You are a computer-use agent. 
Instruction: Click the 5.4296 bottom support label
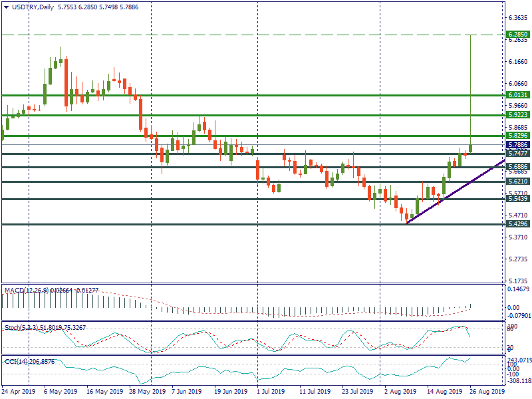tap(517, 225)
